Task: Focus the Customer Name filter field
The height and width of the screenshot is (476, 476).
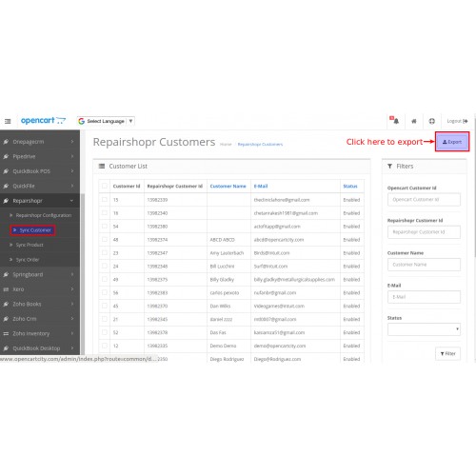Action: tap(424, 265)
